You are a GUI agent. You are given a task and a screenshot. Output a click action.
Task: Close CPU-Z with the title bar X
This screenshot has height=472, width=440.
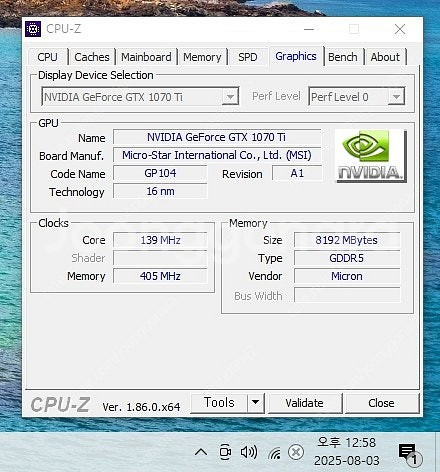[400, 29]
